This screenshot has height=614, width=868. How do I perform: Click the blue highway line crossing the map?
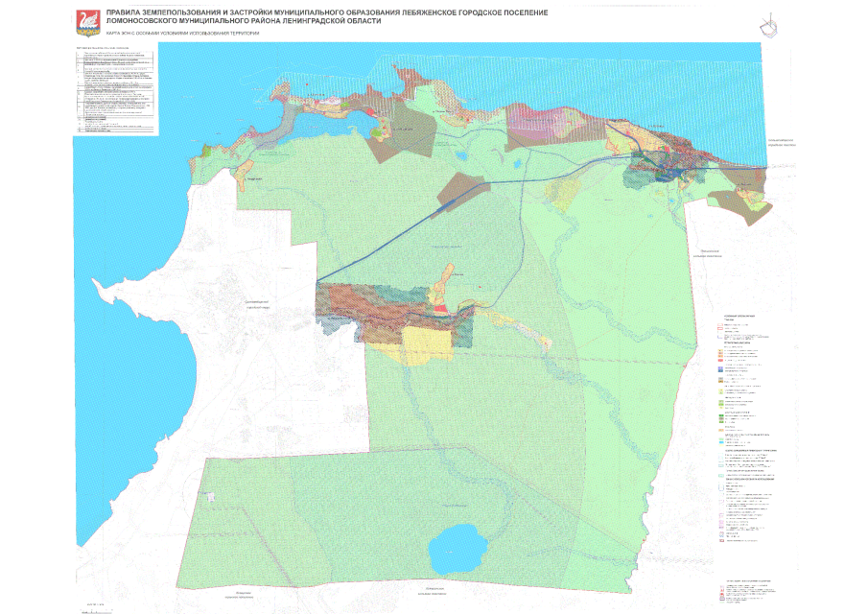(x=403, y=230)
